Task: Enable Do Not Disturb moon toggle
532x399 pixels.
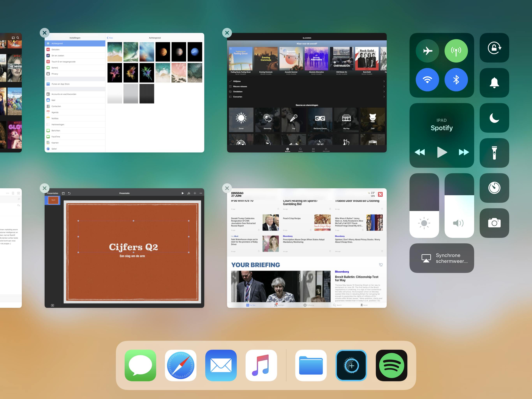Action: pos(494,118)
